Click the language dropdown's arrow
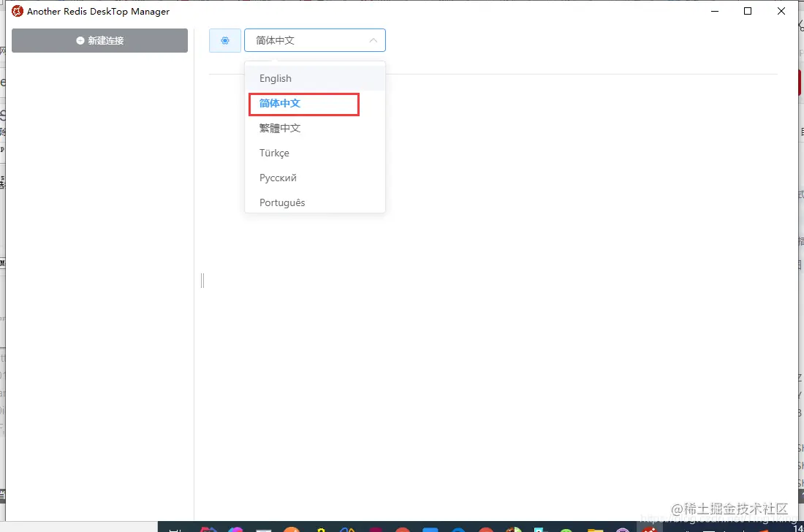This screenshot has height=532, width=804. pyautogui.click(x=373, y=40)
